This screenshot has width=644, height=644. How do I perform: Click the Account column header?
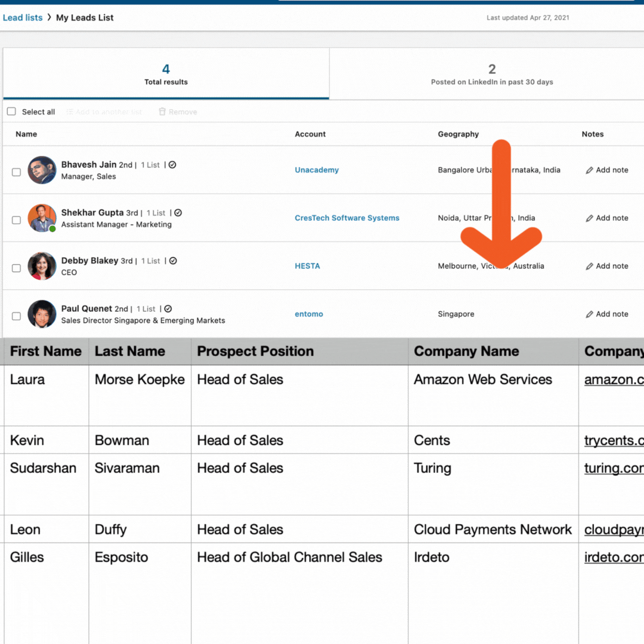point(310,134)
